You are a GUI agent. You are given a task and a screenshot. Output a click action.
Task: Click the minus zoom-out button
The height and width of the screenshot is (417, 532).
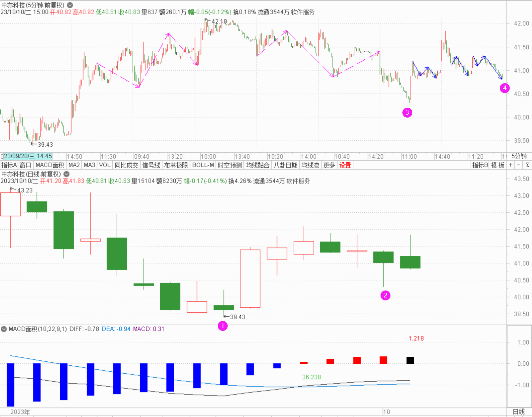click(519, 165)
